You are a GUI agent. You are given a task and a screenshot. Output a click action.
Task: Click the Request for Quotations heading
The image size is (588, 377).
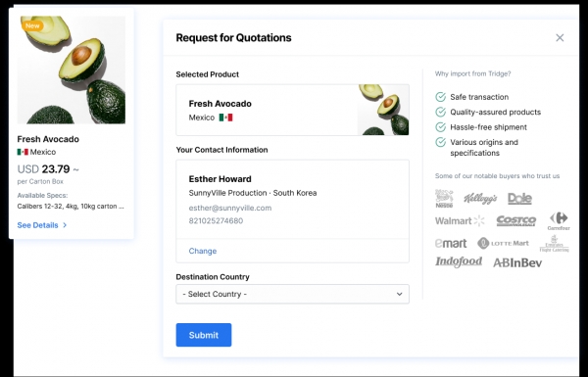[233, 38]
